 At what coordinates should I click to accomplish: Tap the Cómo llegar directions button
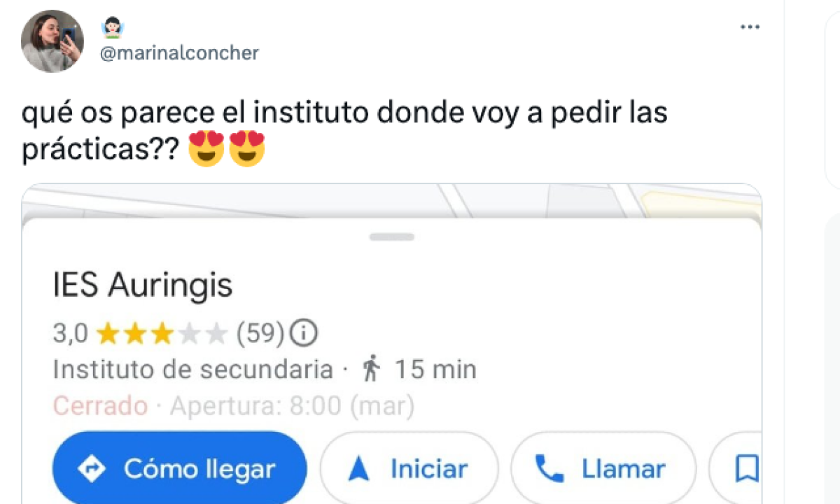pos(180,468)
